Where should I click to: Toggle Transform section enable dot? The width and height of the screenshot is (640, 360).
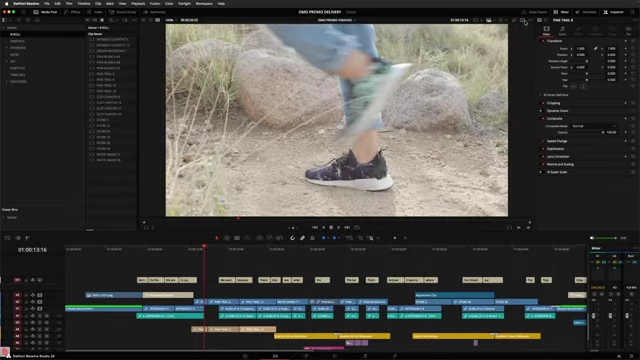tap(543, 41)
